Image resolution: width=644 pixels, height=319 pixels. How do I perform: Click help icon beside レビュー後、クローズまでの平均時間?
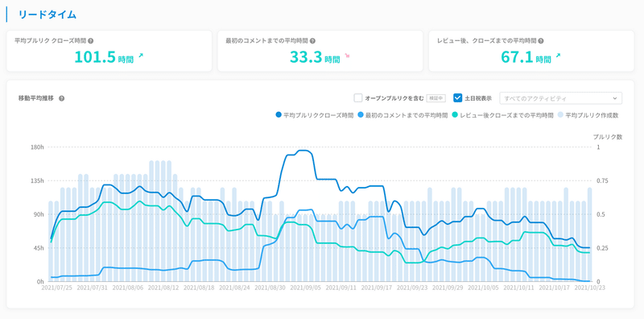[541, 41]
